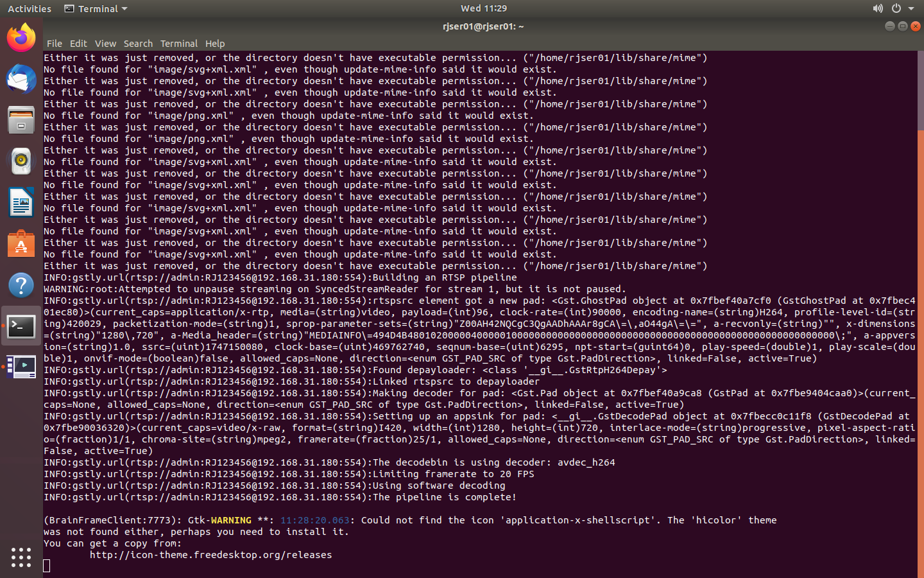Image resolution: width=924 pixels, height=578 pixels.
Task: Open Firefox from the dock
Action: pos(21,38)
